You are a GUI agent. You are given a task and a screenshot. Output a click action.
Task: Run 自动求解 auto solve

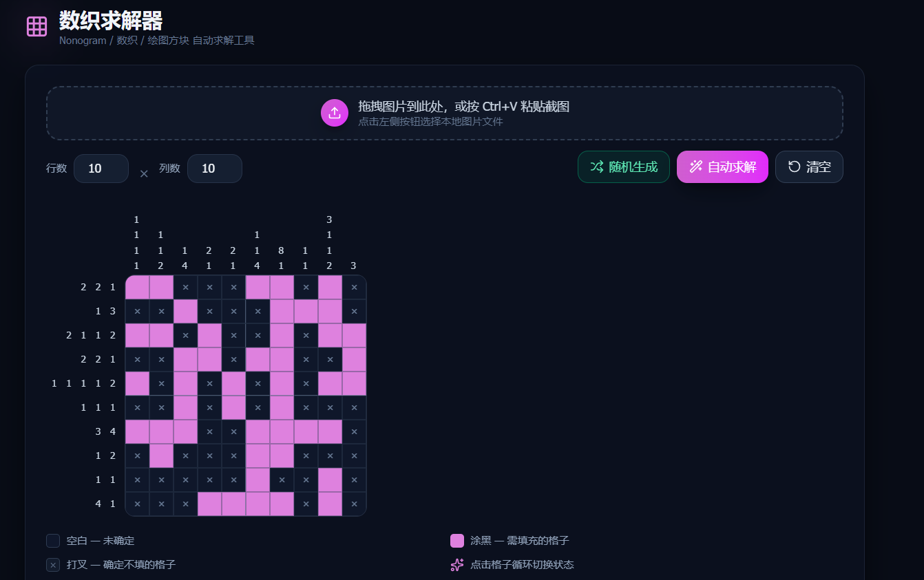coord(722,167)
